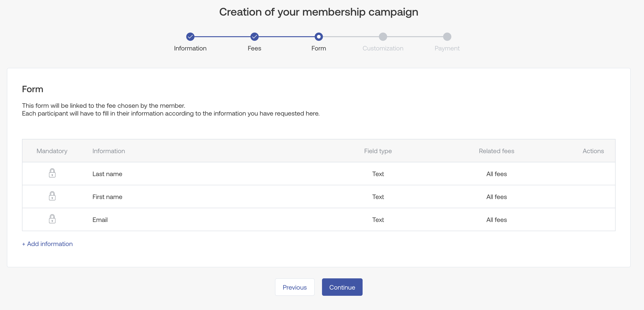Image resolution: width=644 pixels, height=310 pixels.
Task: Select the Last name row text
Action: [107, 174]
